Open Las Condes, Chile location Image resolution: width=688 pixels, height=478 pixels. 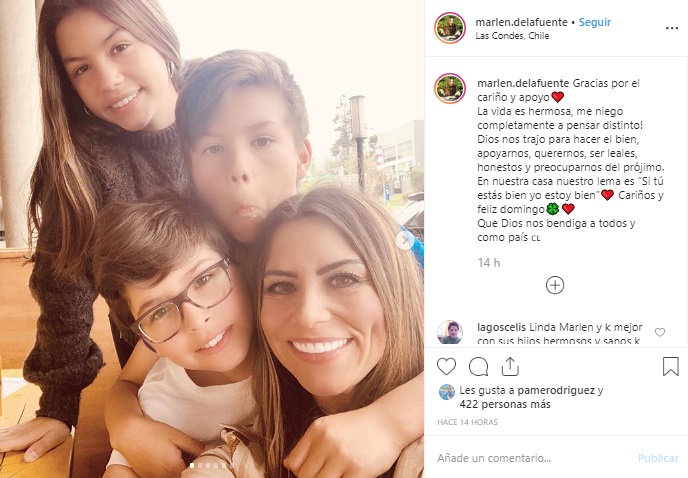tap(512, 36)
